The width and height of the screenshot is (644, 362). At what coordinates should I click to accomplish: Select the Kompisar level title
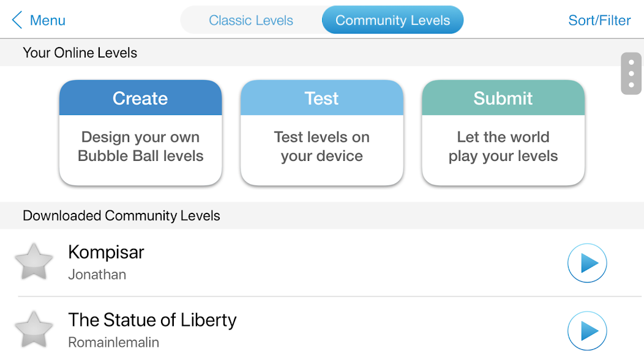pyautogui.click(x=106, y=252)
